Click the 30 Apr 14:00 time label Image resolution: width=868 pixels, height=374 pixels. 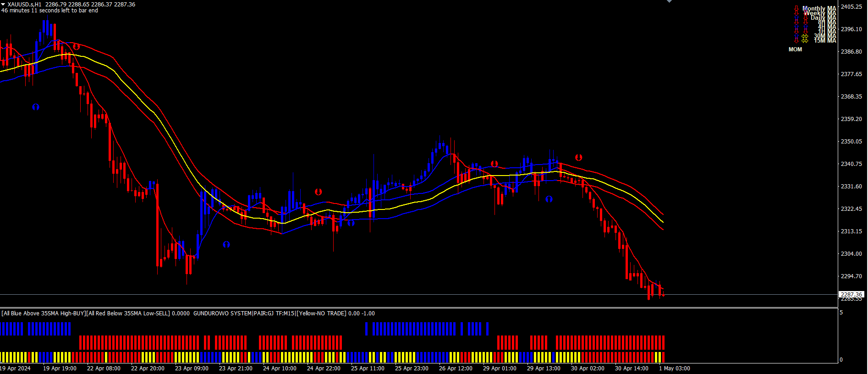(632, 368)
